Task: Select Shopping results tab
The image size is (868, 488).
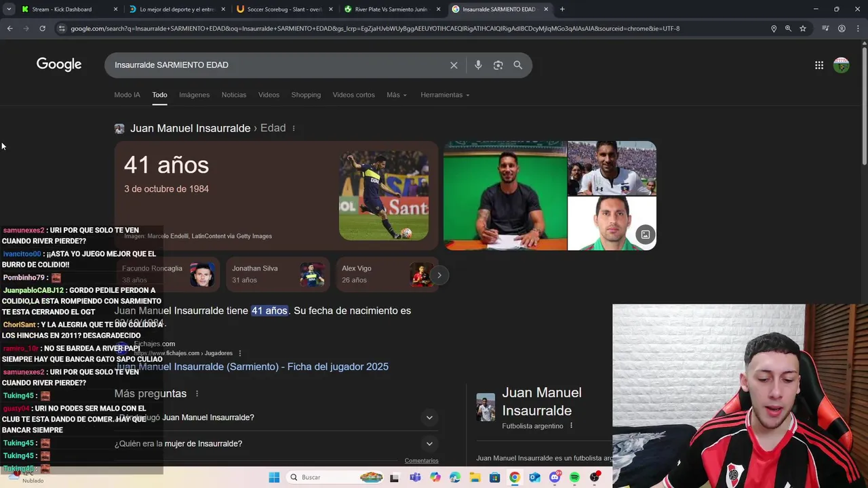Action: click(x=306, y=95)
